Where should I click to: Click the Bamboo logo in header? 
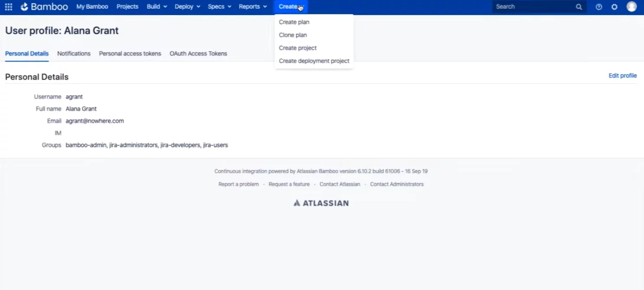[x=44, y=7]
